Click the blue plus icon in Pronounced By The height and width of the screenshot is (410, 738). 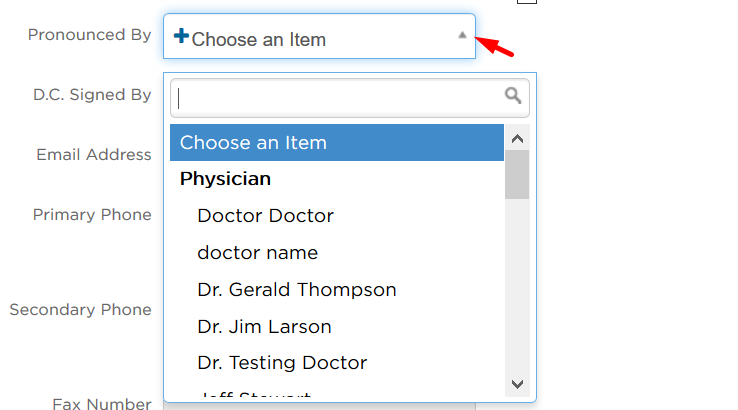[181, 36]
